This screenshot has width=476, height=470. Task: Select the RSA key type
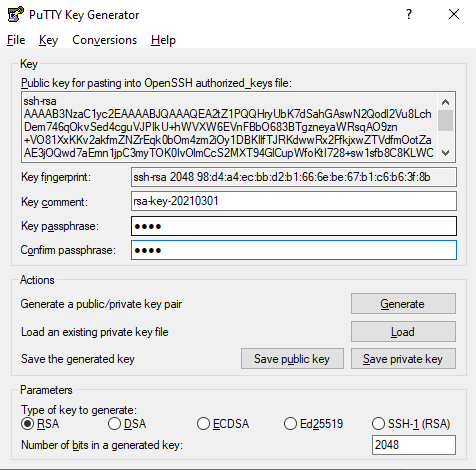40,424
